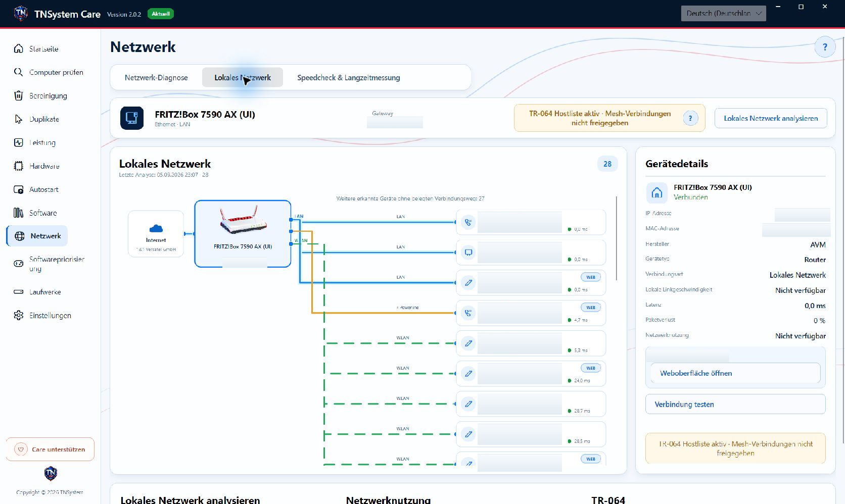Select the FRITZ!Box 7590 AX router node
The image size is (845, 504).
(243, 233)
